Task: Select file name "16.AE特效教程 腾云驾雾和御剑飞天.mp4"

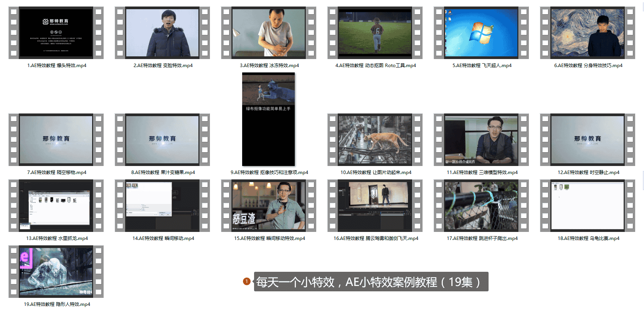Action: click(376, 238)
